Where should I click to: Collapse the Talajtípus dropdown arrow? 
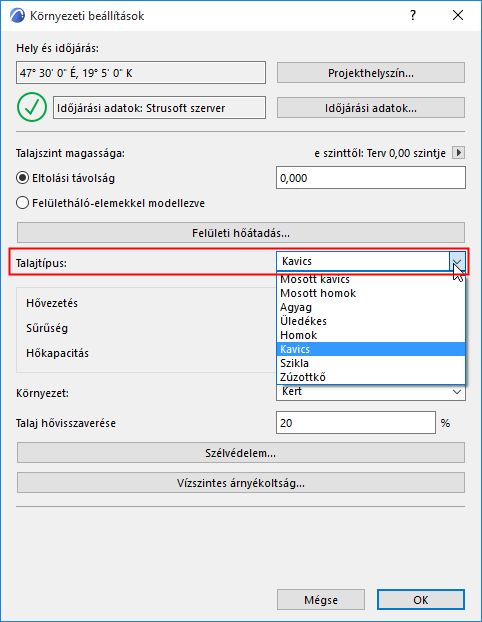coord(457,261)
